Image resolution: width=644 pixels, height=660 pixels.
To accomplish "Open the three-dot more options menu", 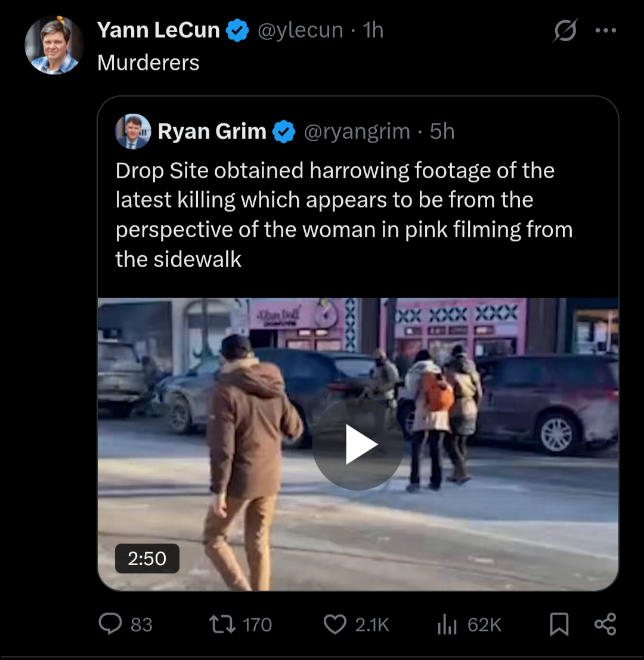I will coord(606,29).
